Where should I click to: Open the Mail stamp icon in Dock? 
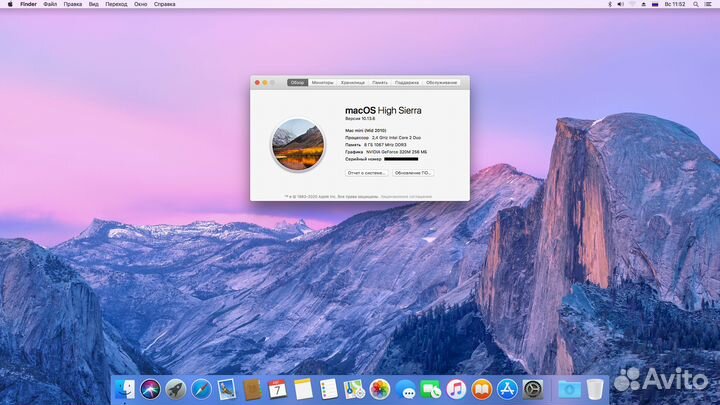coord(227,389)
